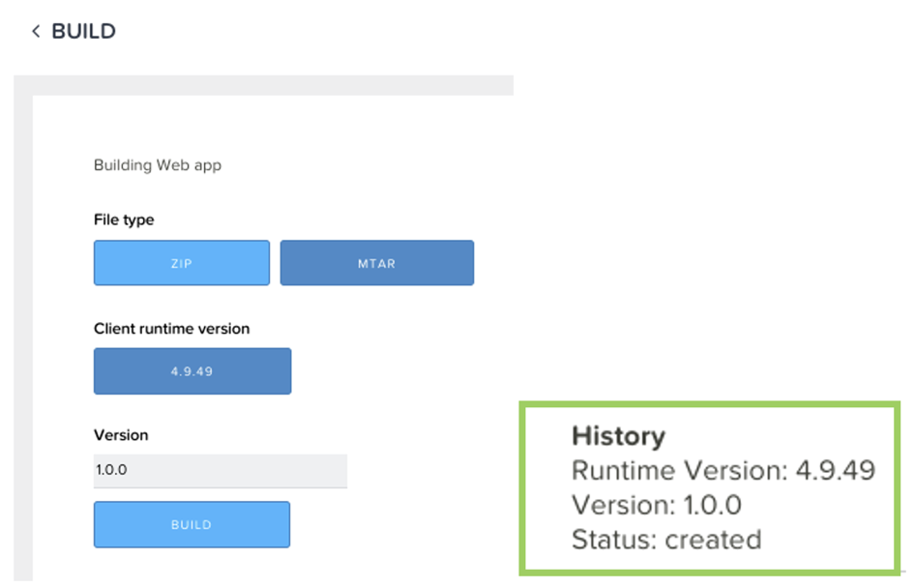The height and width of the screenshot is (588, 914).
Task: Focus the Version input field
Action: [x=220, y=471]
